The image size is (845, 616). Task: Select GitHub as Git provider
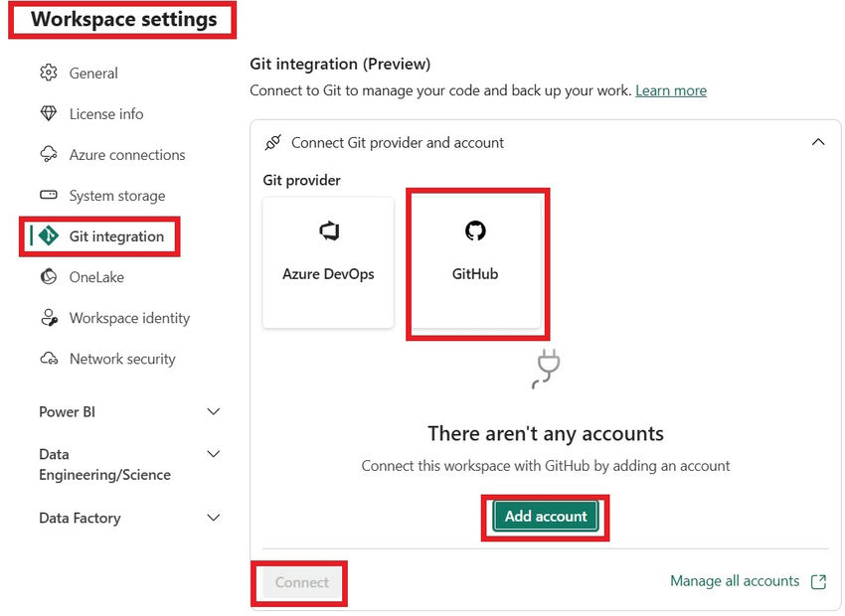pyautogui.click(x=475, y=262)
